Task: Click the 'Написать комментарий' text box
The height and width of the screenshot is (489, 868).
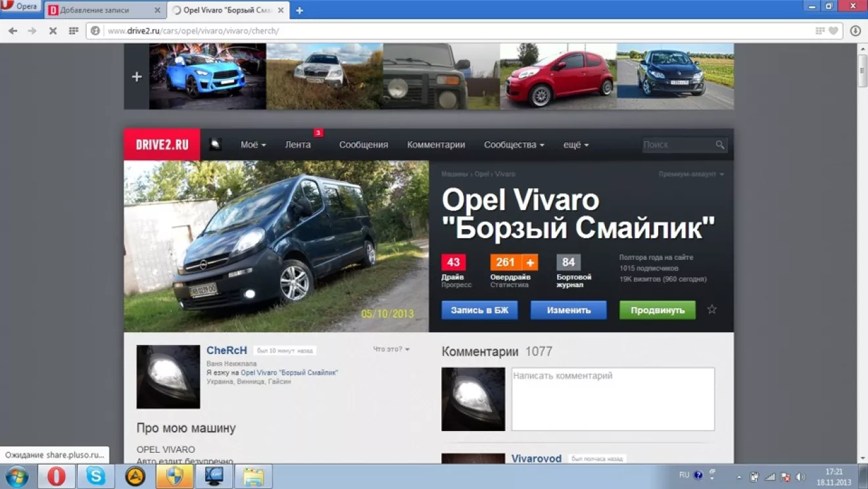Action: click(x=613, y=399)
